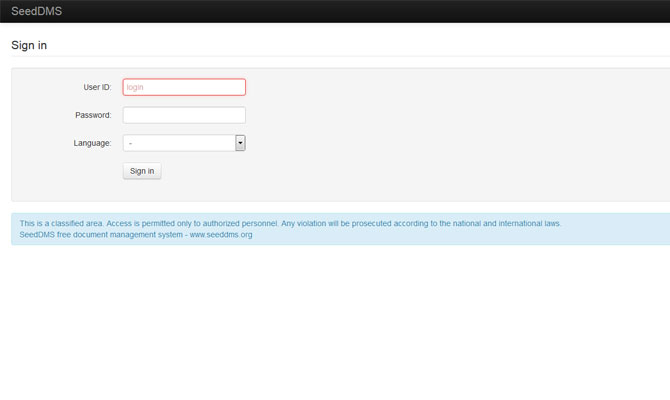Viewport: 670px width, 400px height.
Task: Click the "Sign in" page heading
Action: click(x=29, y=45)
